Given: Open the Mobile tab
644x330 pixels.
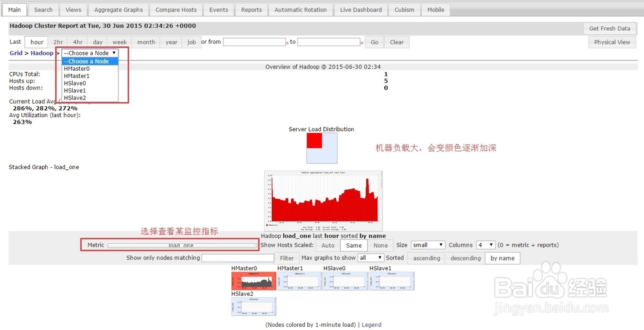Looking at the screenshot, I should coord(435,10).
